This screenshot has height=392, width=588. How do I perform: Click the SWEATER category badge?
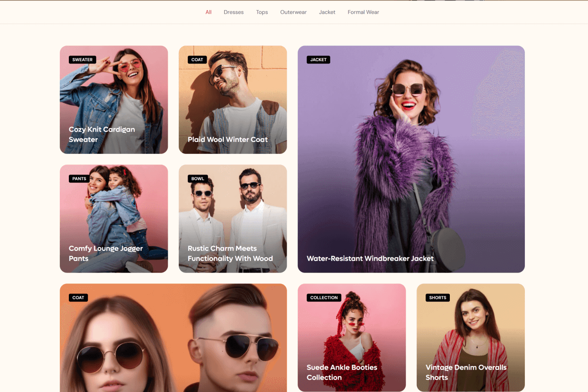pos(82,60)
